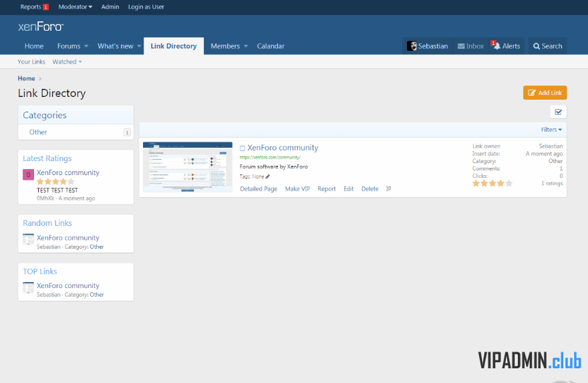Click Category Other in TOP Links

pos(97,295)
